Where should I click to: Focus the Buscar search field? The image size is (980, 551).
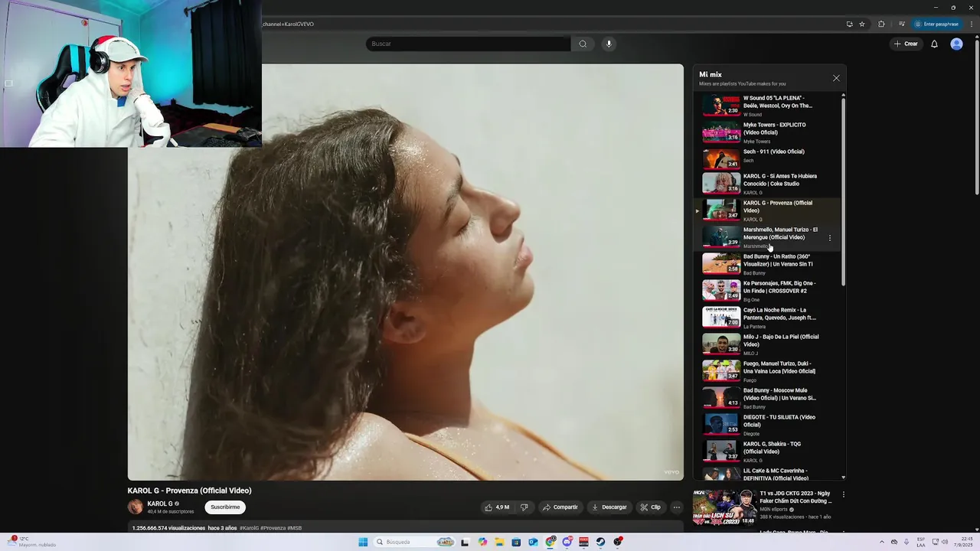[x=468, y=44]
